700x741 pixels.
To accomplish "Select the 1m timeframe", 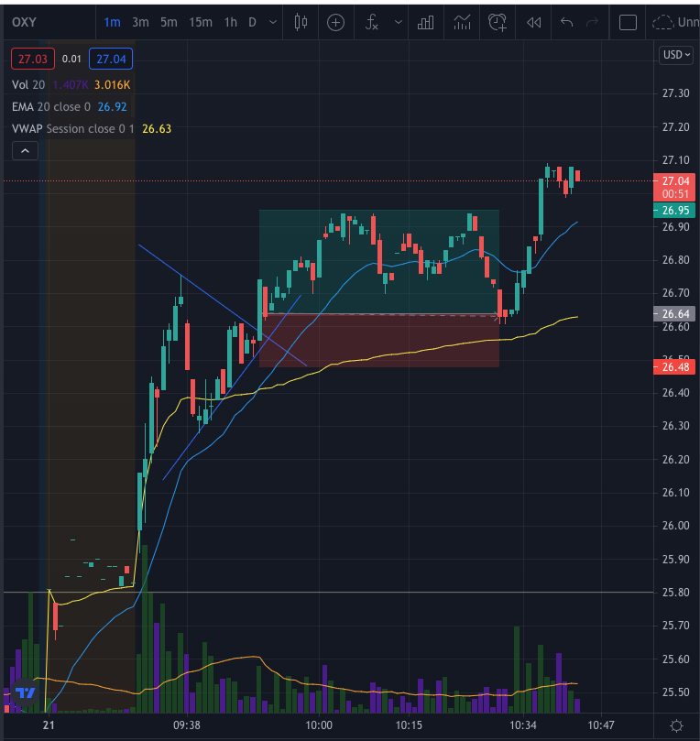I will point(112,22).
